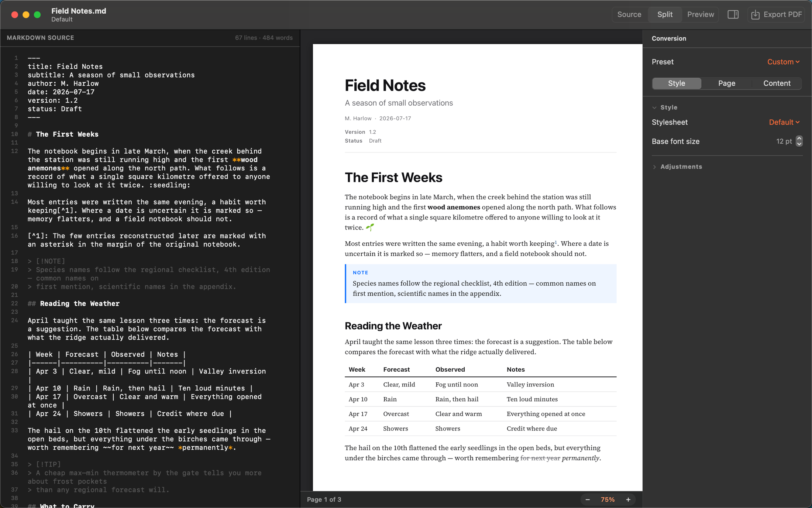Click the footnote 1 superscript link
Image resolution: width=812 pixels, height=508 pixels.
[556, 242]
